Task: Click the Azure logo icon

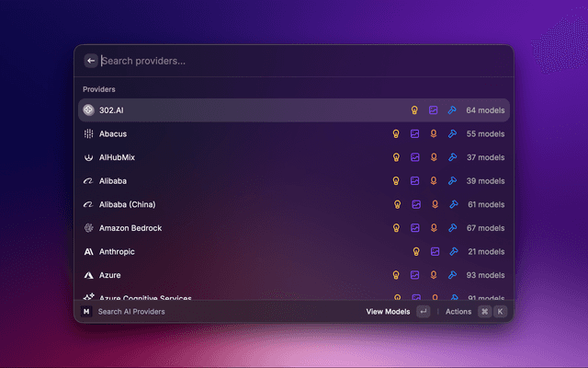Action: [89, 275]
